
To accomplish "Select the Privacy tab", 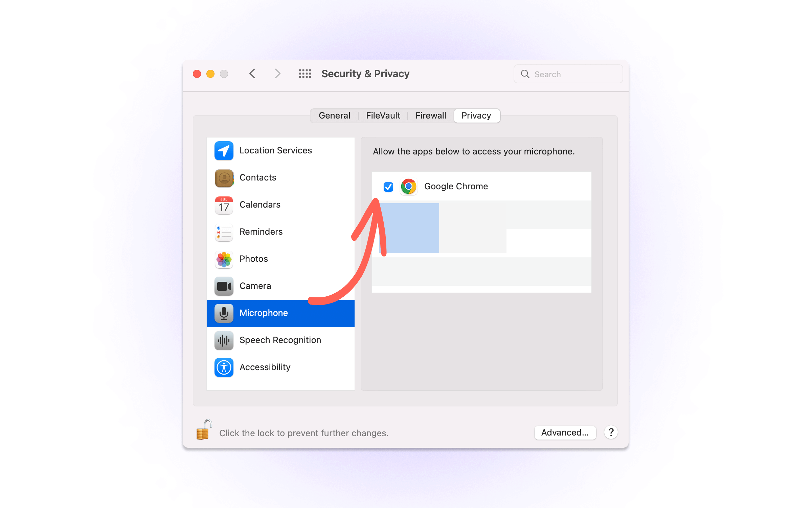I will [x=476, y=115].
